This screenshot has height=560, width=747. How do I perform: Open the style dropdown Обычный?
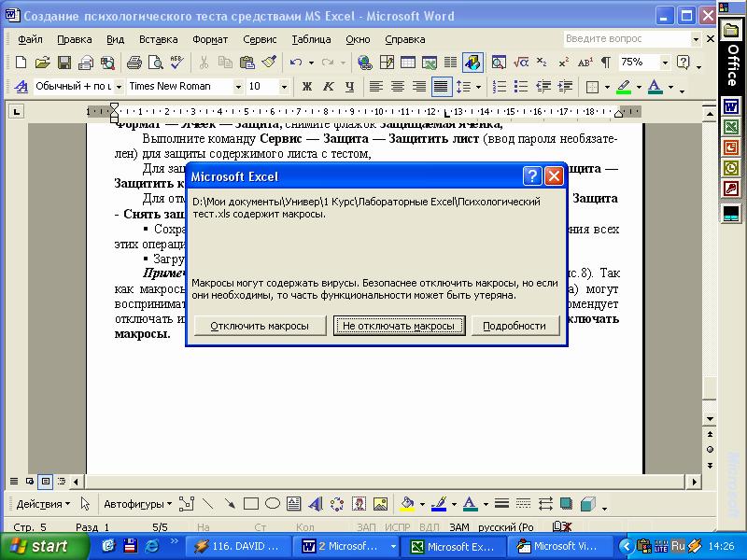click(119, 87)
